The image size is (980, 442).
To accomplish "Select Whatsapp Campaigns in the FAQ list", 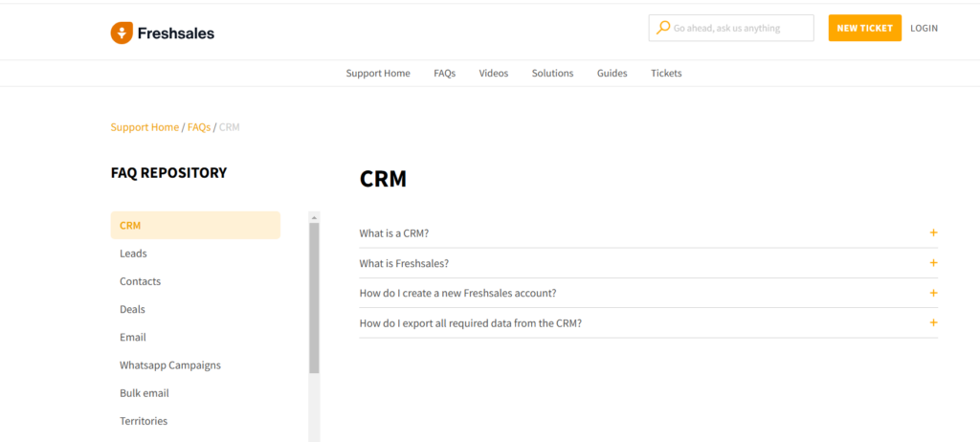I will (169, 365).
